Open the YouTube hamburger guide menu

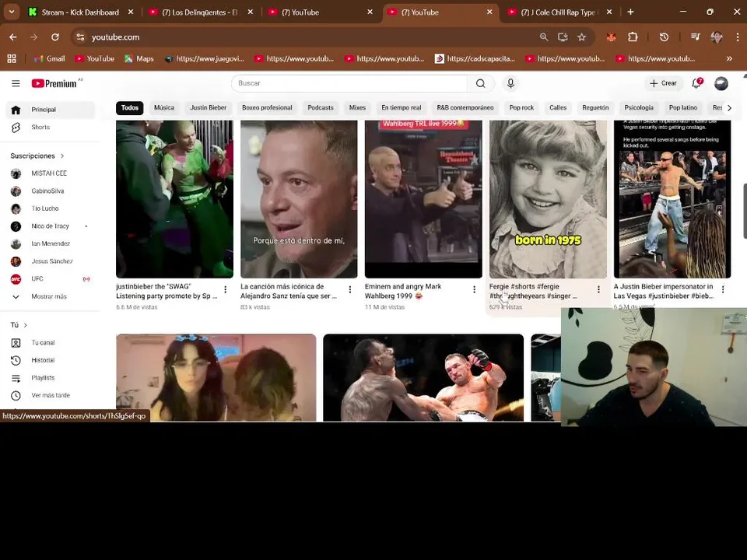pos(16,84)
